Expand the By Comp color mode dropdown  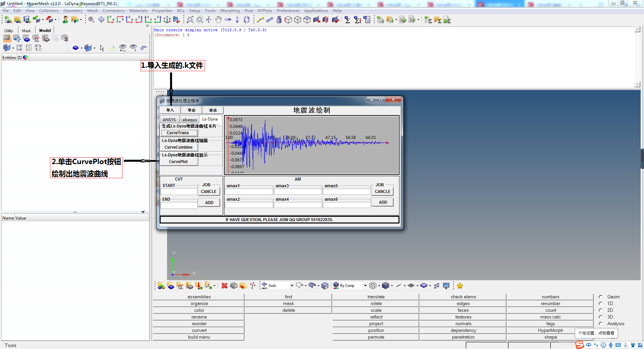click(365, 286)
